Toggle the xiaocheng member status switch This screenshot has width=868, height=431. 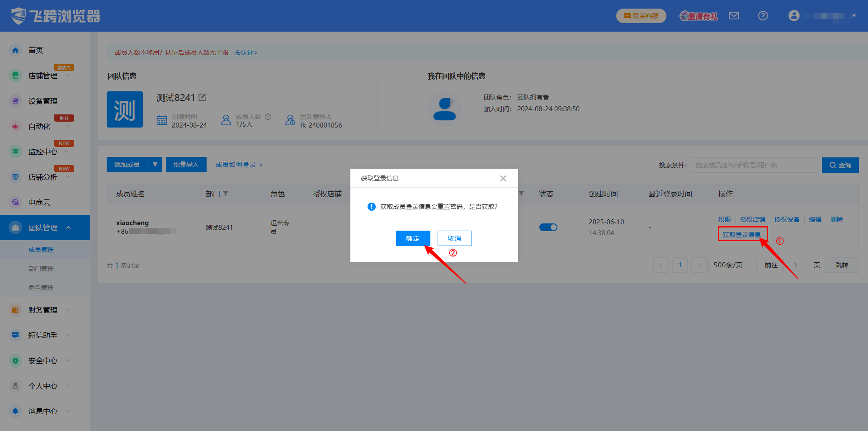(x=548, y=227)
